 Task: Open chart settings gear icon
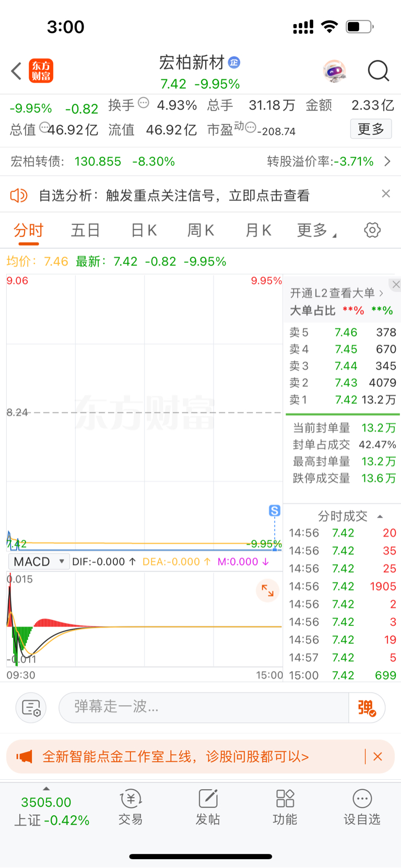point(372,230)
